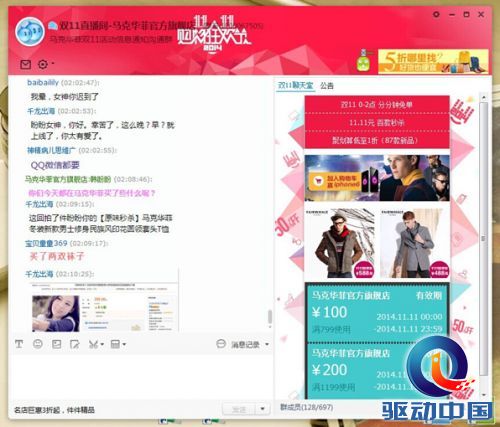Click the calculator-style app icon in toolbar

click(115, 344)
